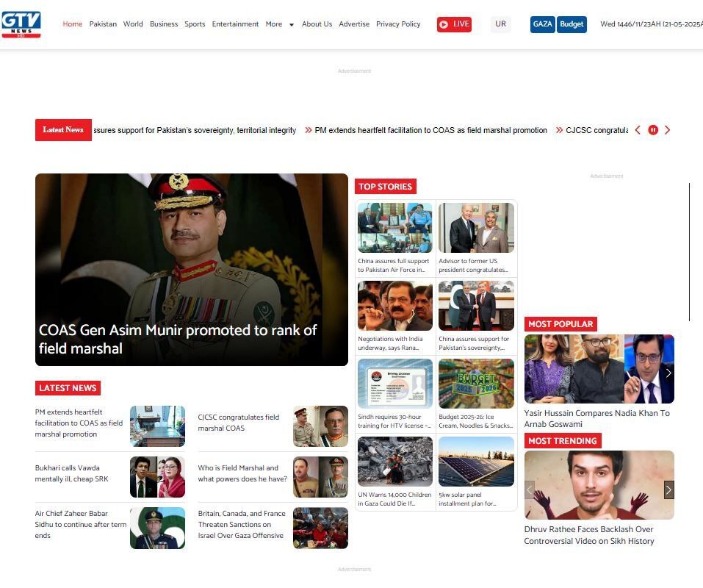The image size is (703, 588).
Task: Click next arrow on Most Popular carousel
Action: (x=668, y=373)
